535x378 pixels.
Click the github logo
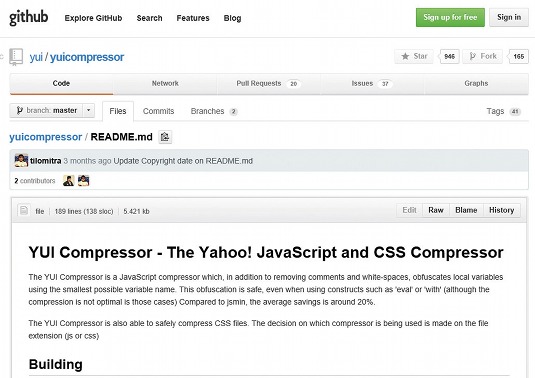29,17
